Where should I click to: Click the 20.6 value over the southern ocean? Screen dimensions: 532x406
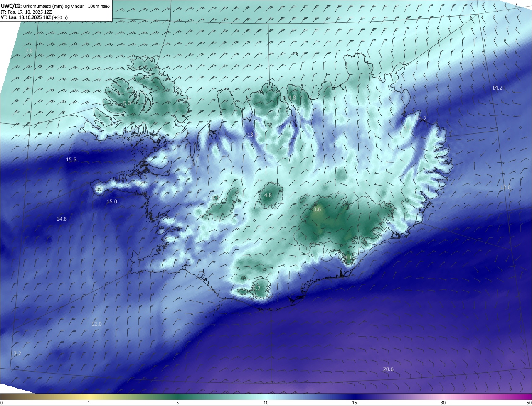[388, 369]
